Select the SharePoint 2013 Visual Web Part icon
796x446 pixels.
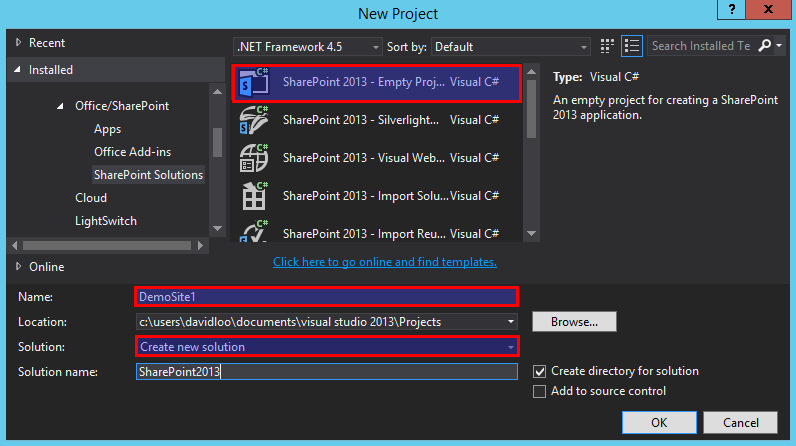click(x=254, y=158)
